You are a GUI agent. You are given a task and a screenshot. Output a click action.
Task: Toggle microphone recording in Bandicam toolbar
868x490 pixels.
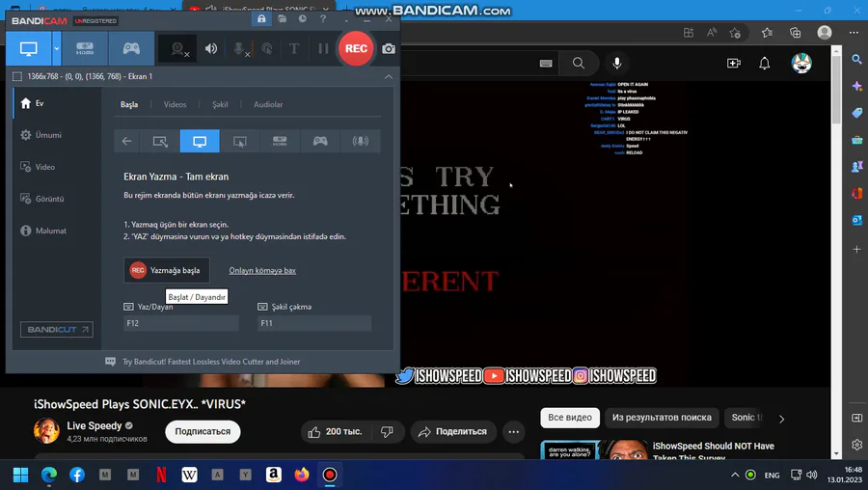coord(239,49)
